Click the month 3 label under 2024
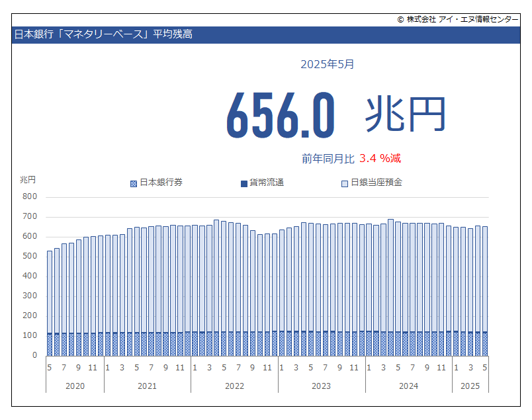The height and width of the screenshot is (420, 532). coord(383,367)
